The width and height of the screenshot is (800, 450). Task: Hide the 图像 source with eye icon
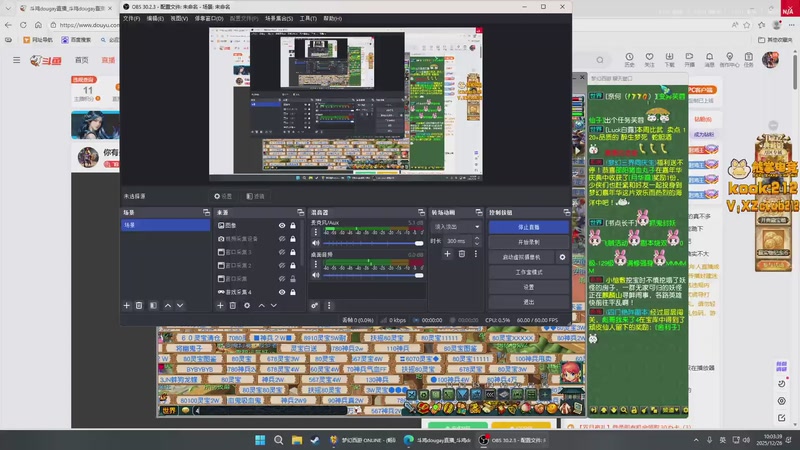282,226
